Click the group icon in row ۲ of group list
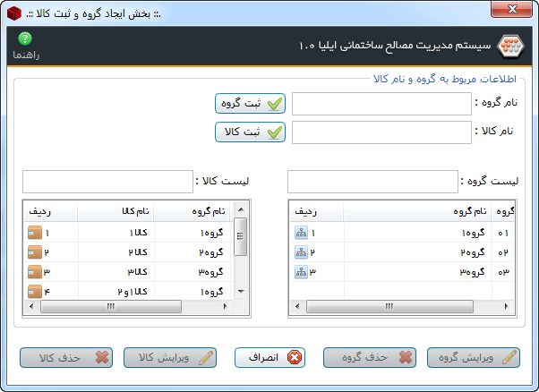This screenshot has height=392, width=539. point(301,252)
